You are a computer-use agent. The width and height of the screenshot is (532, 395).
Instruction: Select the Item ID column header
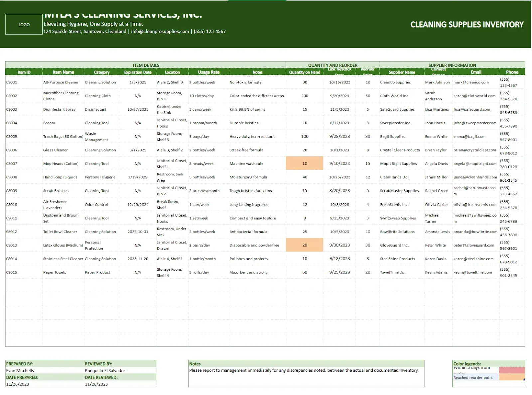tap(24, 72)
